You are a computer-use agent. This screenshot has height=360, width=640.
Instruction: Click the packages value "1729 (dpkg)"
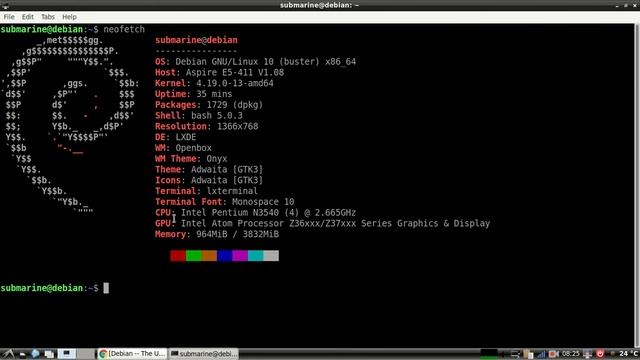pyautogui.click(x=235, y=105)
